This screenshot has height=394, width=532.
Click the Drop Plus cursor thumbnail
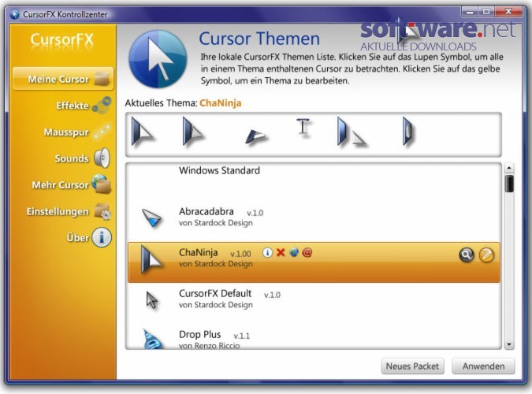[152, 339]
